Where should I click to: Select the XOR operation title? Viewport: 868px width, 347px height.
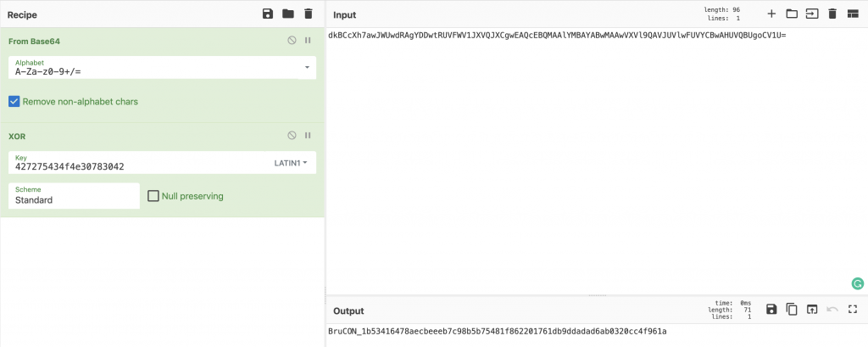pos(17,136)
